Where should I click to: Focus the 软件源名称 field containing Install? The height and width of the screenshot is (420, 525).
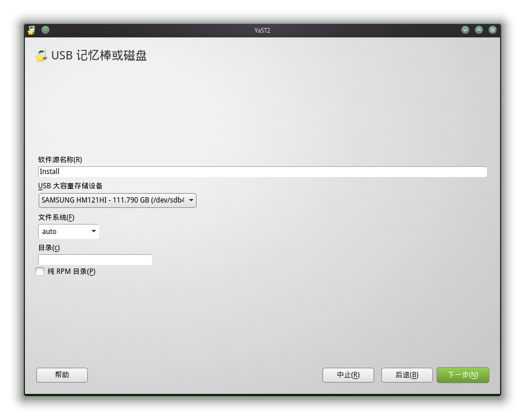coord(262,172)
